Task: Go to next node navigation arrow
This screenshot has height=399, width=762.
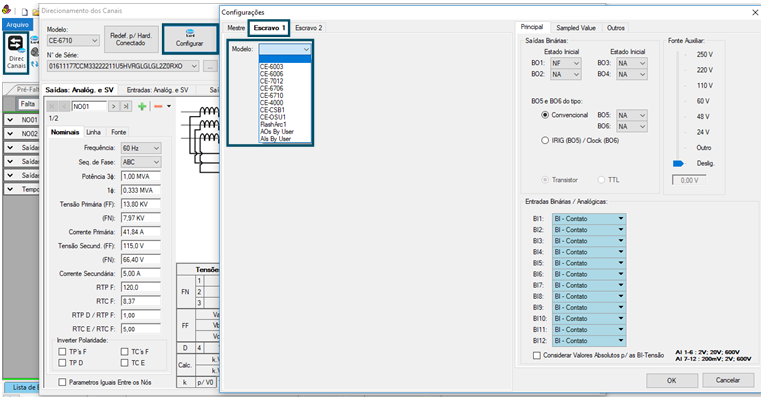Action: 113,106
